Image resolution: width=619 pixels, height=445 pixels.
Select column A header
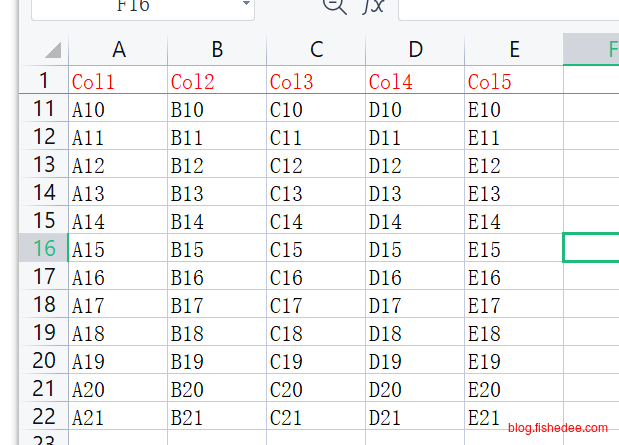(x=118, y=50)
